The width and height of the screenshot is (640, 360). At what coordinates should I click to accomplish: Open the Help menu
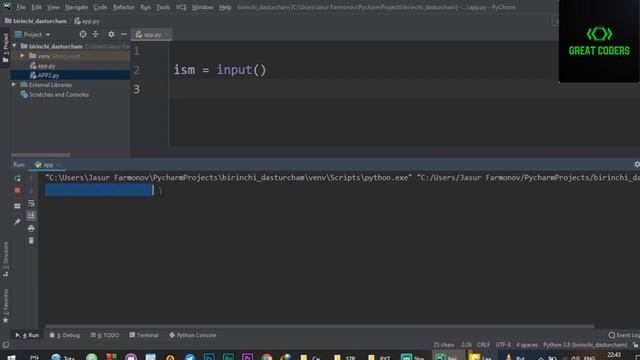point(225,7)
